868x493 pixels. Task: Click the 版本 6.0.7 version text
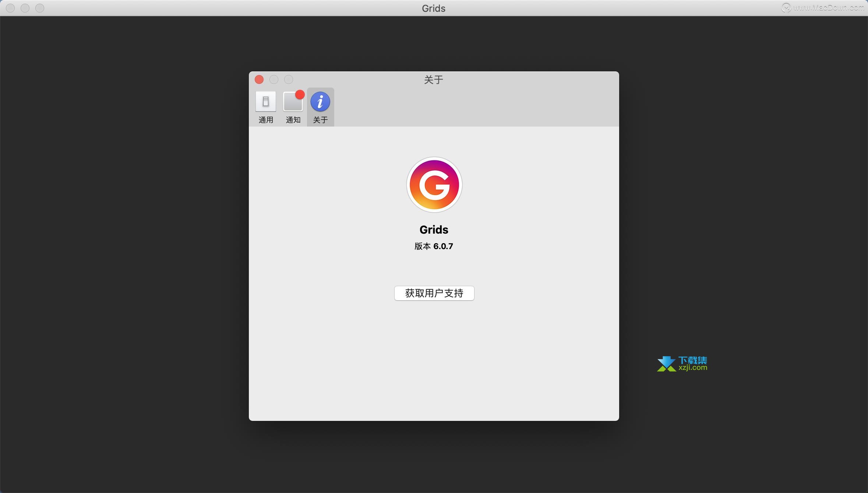[x=434, y=246]
